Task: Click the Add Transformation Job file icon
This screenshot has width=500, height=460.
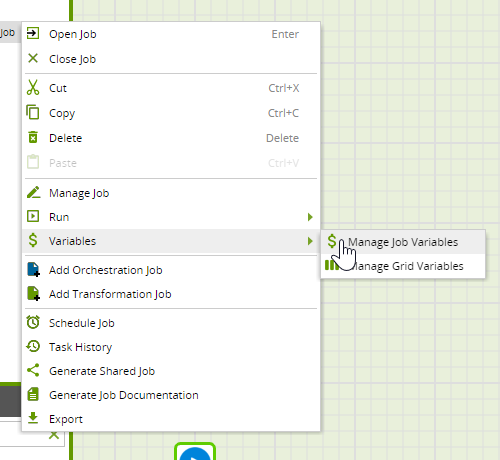Action: click(33, 293)
